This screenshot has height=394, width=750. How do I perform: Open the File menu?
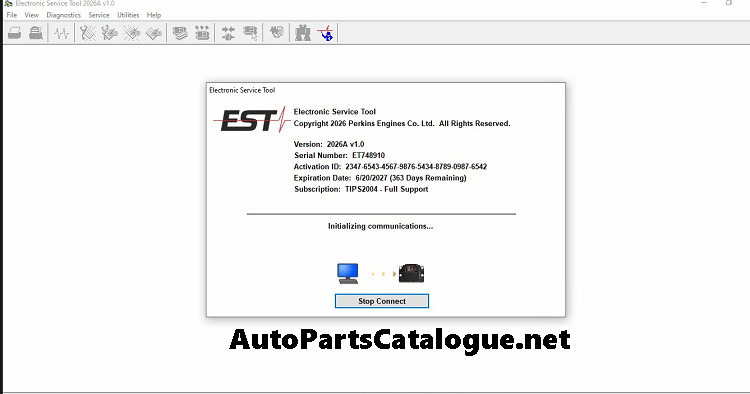click(12, 15)
